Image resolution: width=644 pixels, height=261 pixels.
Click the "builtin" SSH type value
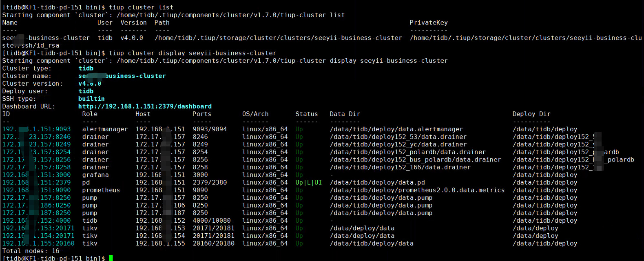[x=91, y=99]
